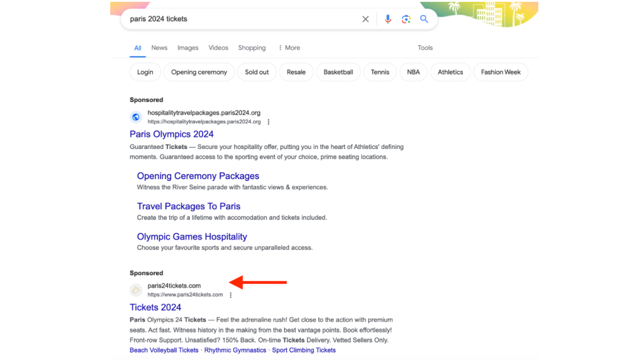Open the Beach Volleyball Tickets link
Screen dimensions: 644x362
164,349
